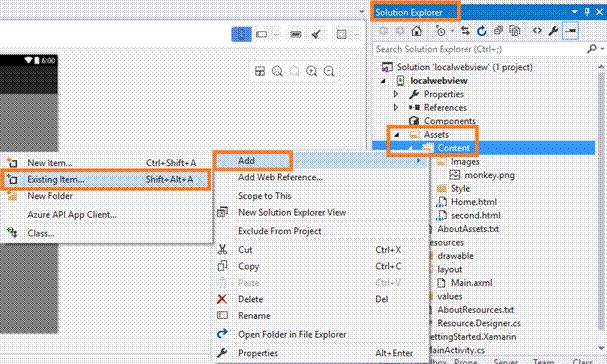The image size is (607, 364).
Task: Choose Add Web Reference... from the context menu
Action: click(280, 177)
